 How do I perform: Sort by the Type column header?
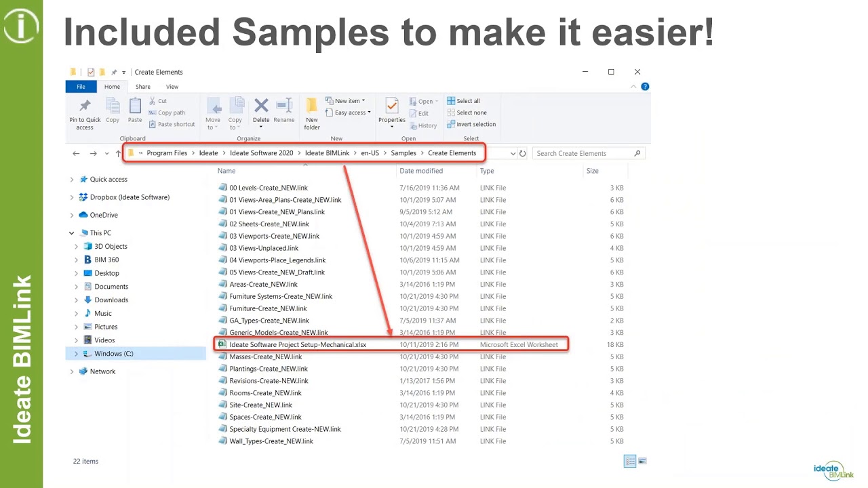click(x=487, y=171)
